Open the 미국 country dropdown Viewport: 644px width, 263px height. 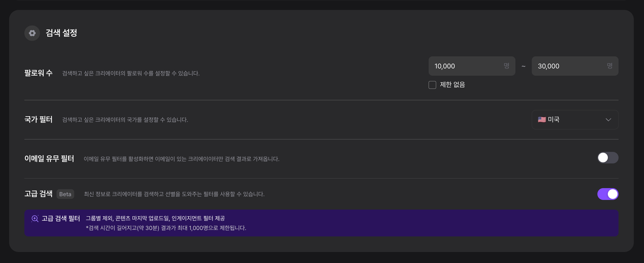tap(575, 120)
